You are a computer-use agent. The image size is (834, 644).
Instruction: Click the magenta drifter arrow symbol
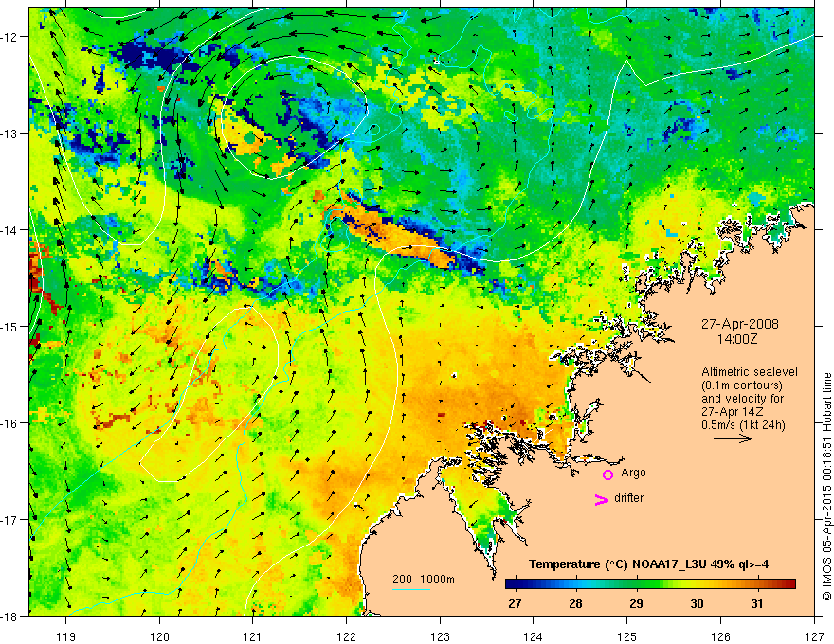(x=602, y=499)
